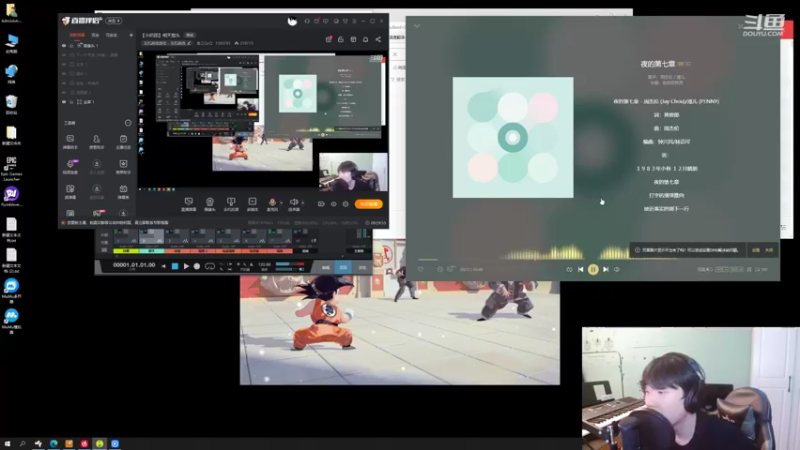Image resolution: width=800 pixels, height=450 pixels.
Task: Select the fullscreen source row in sources list
Action: [x=97, y=102]
